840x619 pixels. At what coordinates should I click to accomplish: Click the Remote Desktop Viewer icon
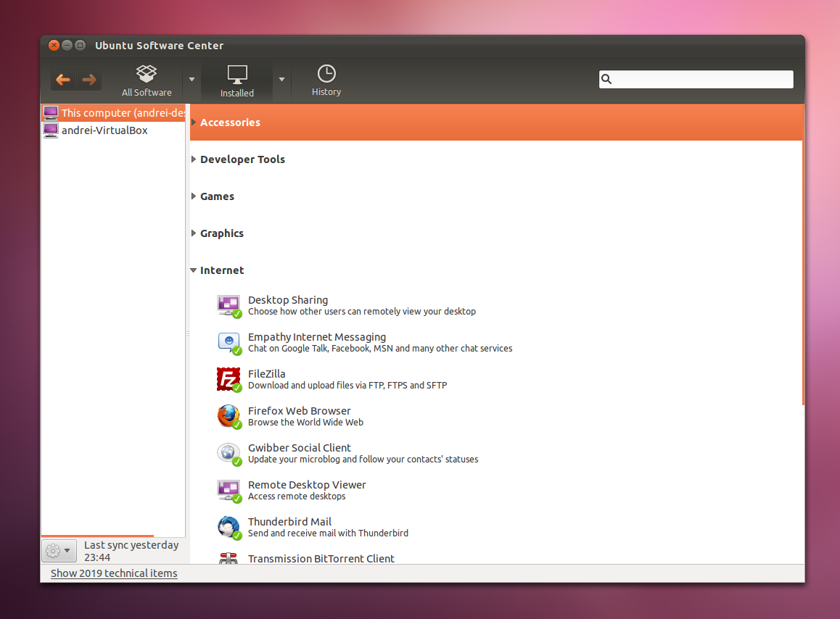pyautogui.click(x=229, y=491)
